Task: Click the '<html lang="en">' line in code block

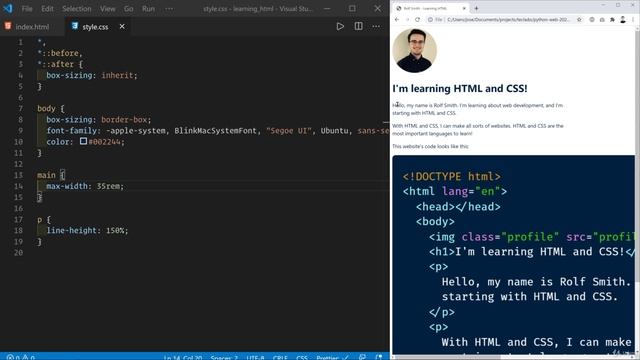Action: click(455, 191)
